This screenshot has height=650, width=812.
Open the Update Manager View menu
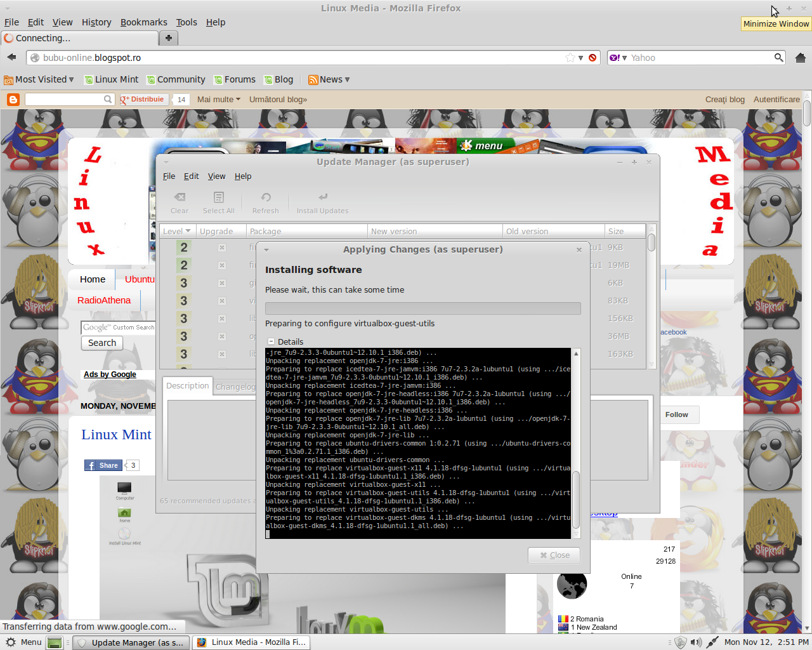(x=216, y=176)
